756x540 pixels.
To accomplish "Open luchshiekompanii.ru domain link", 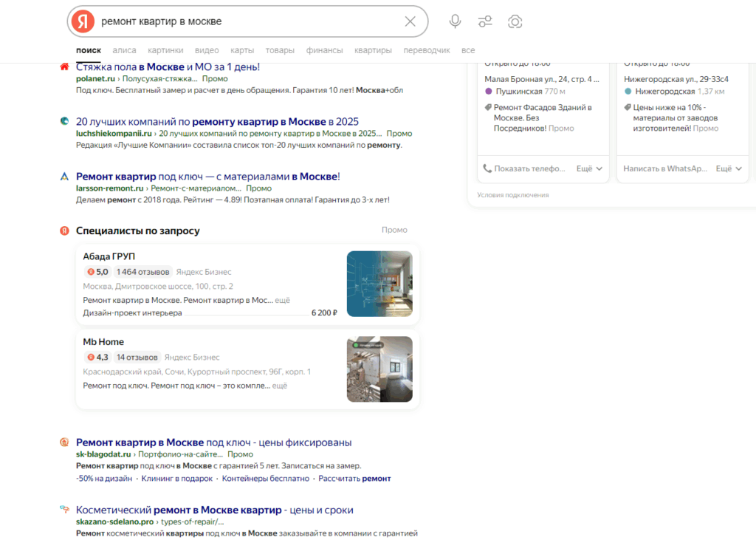I will click(x=114, y=133).
